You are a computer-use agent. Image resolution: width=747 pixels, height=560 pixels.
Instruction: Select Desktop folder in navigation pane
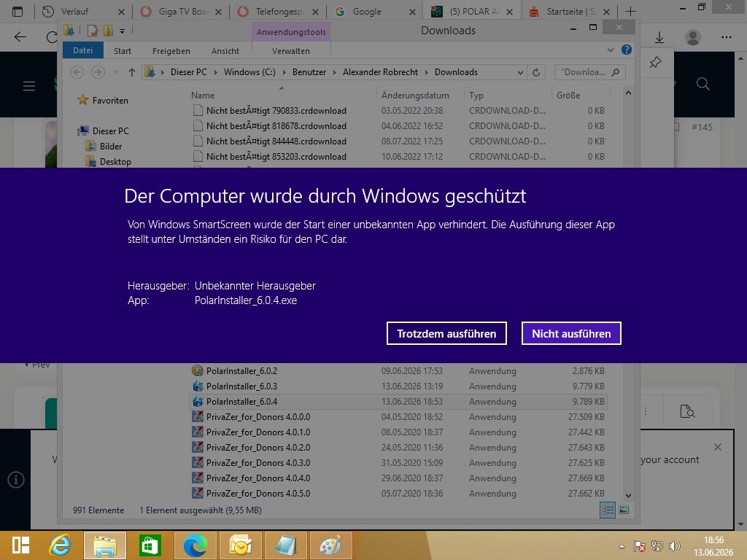pos(115,161)
